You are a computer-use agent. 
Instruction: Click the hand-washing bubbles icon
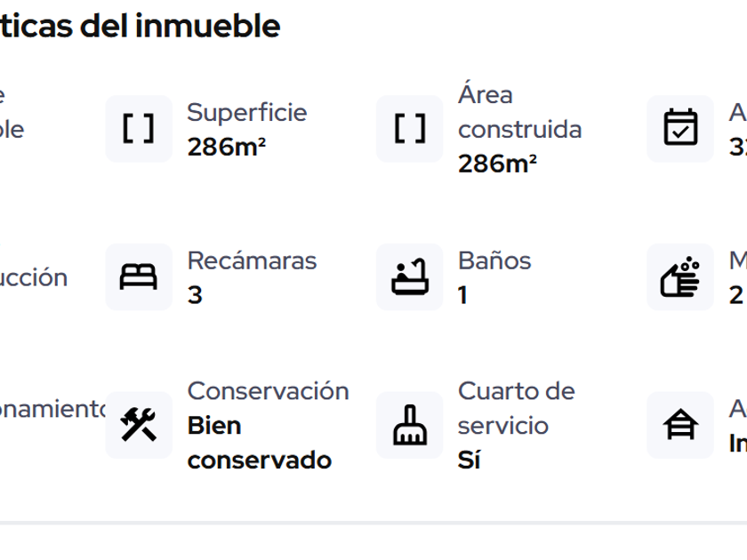(x=680, y=277)
